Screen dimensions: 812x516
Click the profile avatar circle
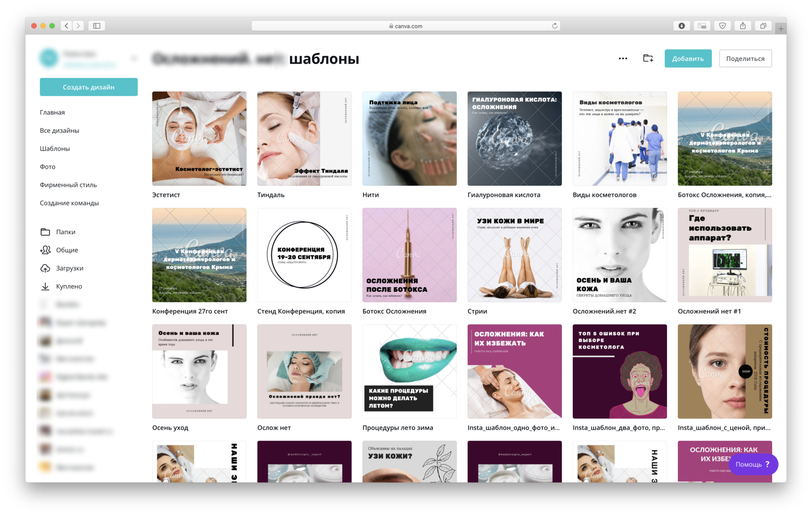[48, 58]
